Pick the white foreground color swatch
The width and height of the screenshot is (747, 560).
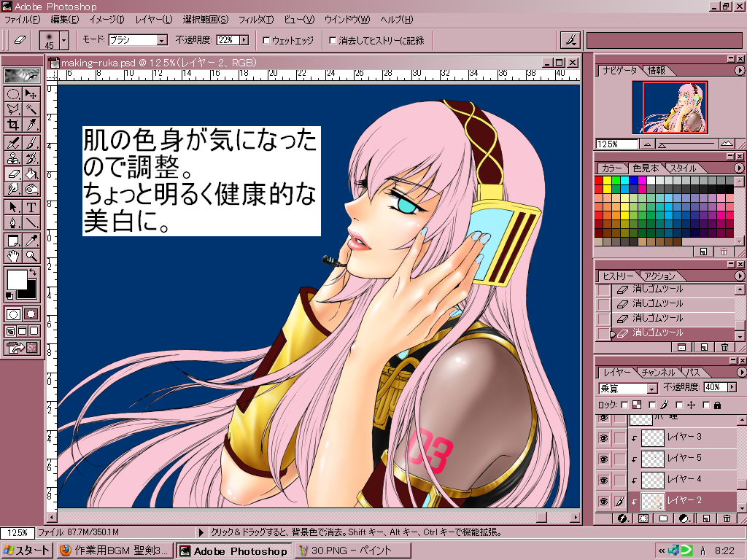(17, 279)
